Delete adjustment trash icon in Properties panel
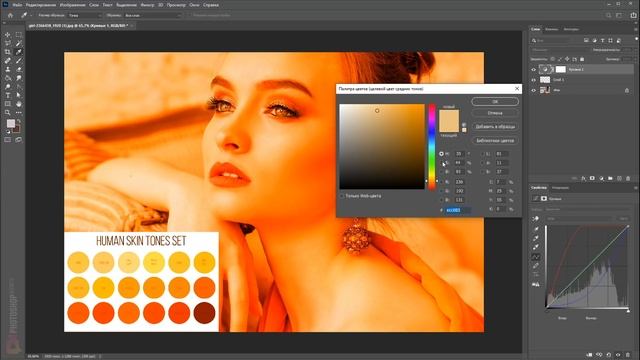Image resolution: width=640 pixels, height=360 pixels. click(x=628, y=355)
